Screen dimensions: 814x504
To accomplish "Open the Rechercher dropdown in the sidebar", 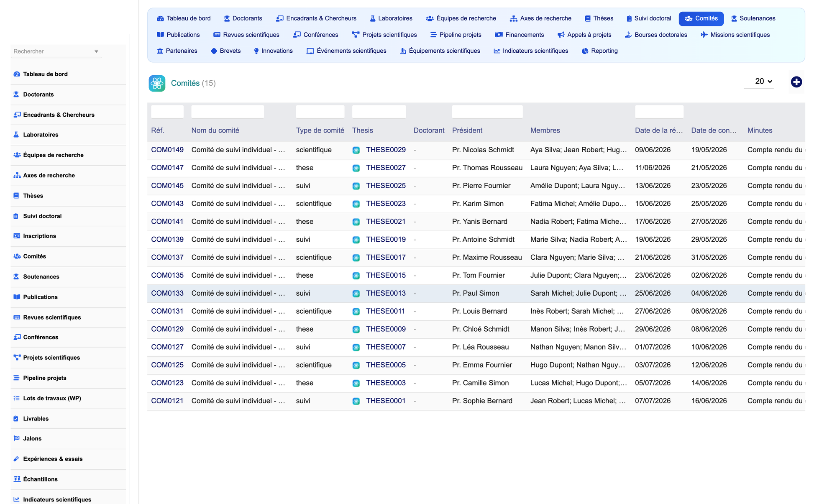I will click(x=56, y=51).
